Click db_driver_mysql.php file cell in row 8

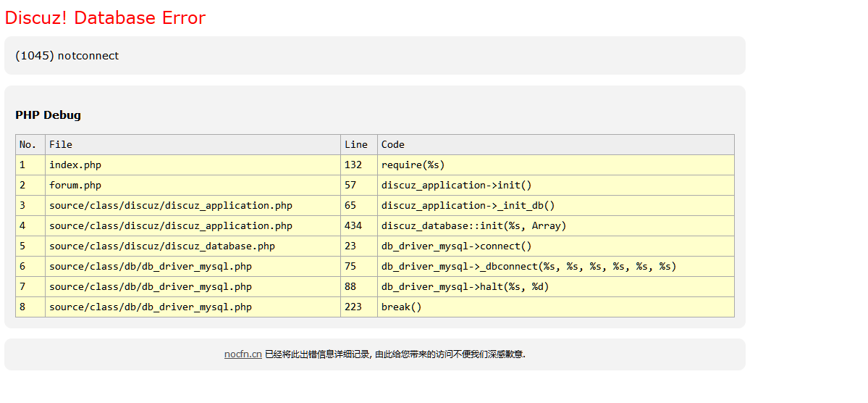pos(193,307)
